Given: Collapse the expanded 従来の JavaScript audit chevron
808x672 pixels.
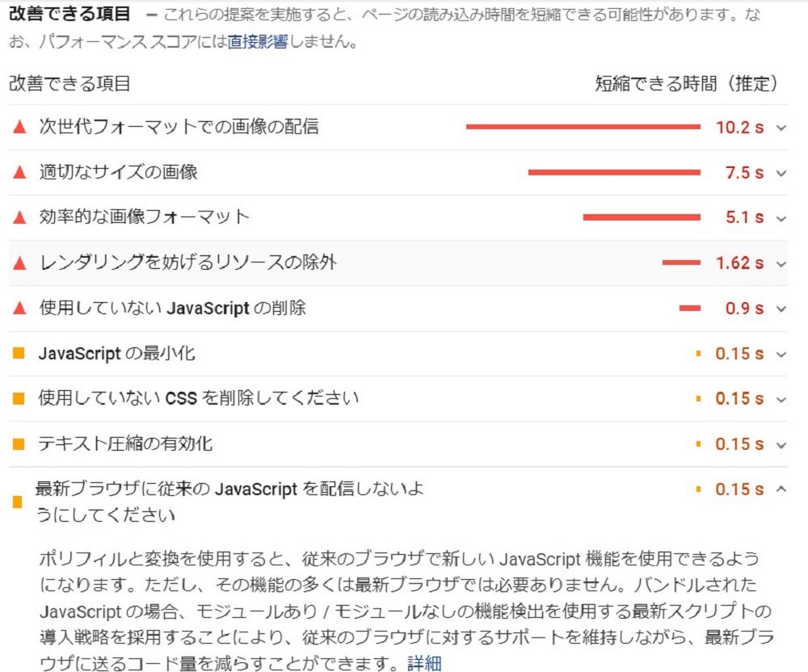Looking at the screenshot, I should pyautogui.click(x=781, y=489).
